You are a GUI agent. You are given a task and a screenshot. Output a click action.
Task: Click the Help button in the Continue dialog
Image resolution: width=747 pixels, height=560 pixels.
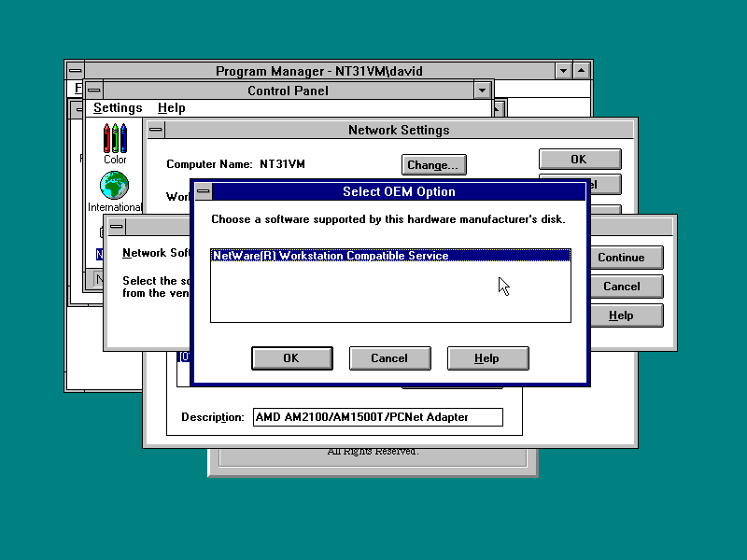point(627,315)
